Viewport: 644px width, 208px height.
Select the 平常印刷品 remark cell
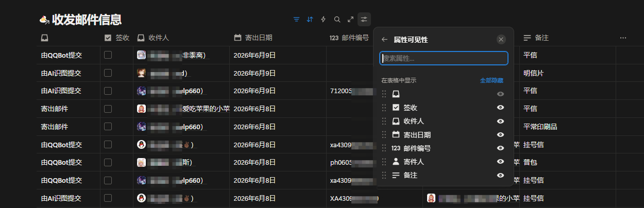pyautogui.click(x=567, y=126)
